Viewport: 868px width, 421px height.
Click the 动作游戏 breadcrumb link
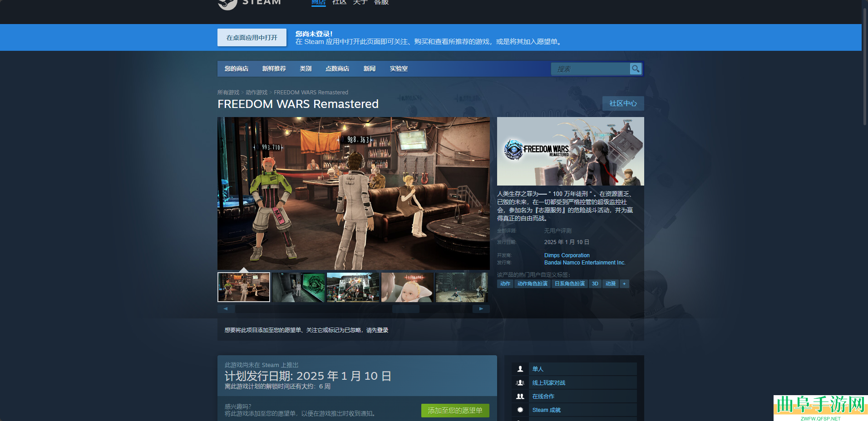click(256, 93)
